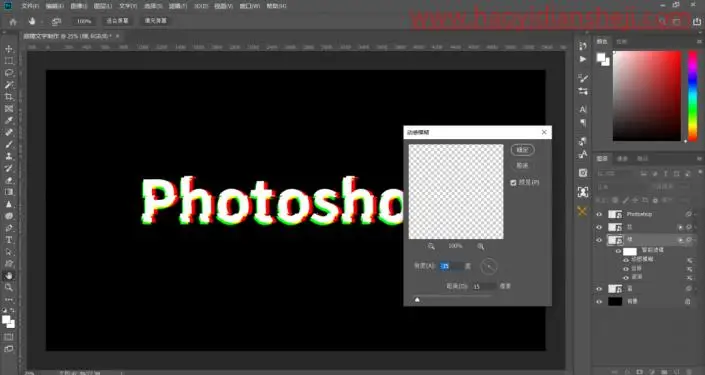Image resolution: width=705 pixels, height=375 pixels.
Task: Select the Eyedropper tool
Action: click(9, 121)
